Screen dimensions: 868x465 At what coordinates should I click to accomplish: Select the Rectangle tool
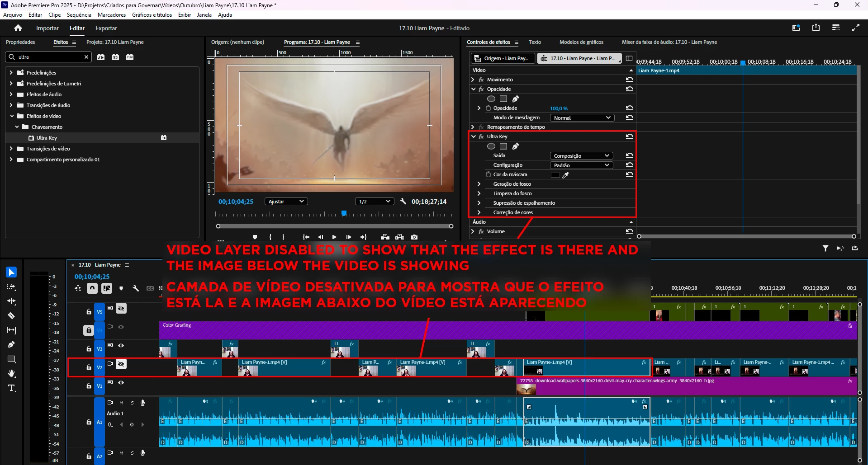(11, 359)
